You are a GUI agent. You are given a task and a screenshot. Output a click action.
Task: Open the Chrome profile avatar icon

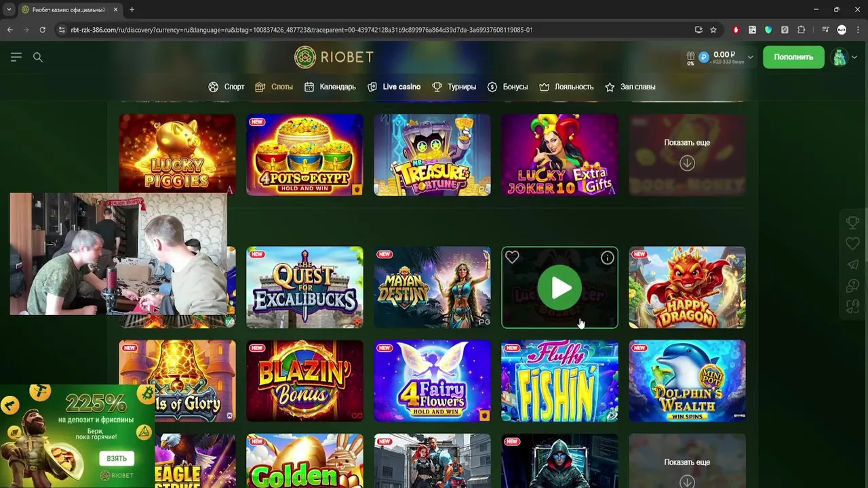(842, 30)
